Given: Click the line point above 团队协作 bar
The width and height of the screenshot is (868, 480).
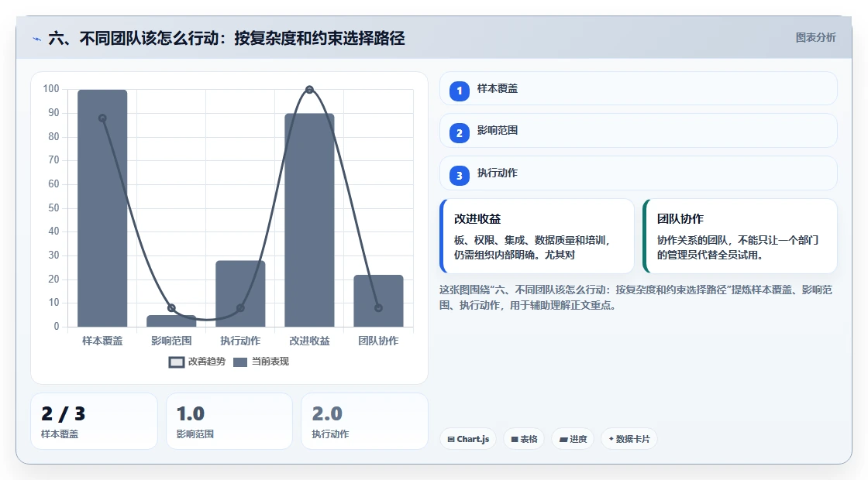Looking at the screenshot, I should 379,308.
